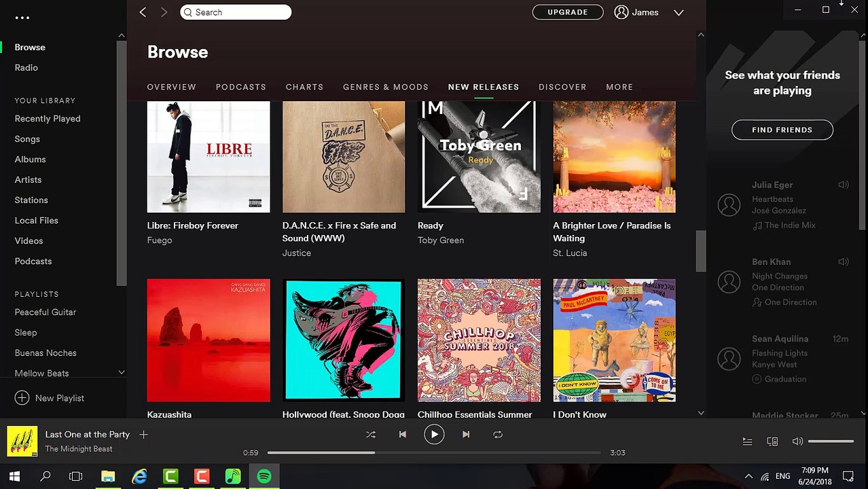Open the play queue icon

[747, 441]
